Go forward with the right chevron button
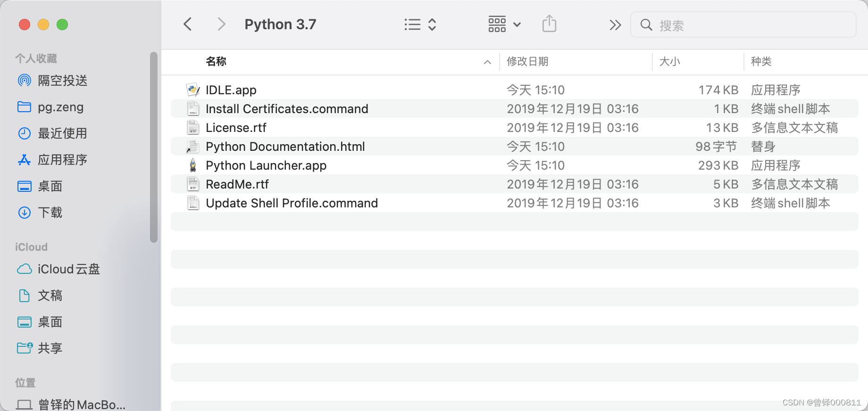 (x=221, y=24)
